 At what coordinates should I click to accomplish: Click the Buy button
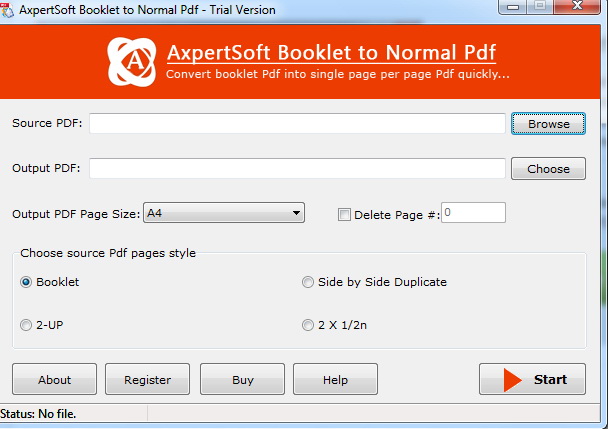[x=242, y=380]
